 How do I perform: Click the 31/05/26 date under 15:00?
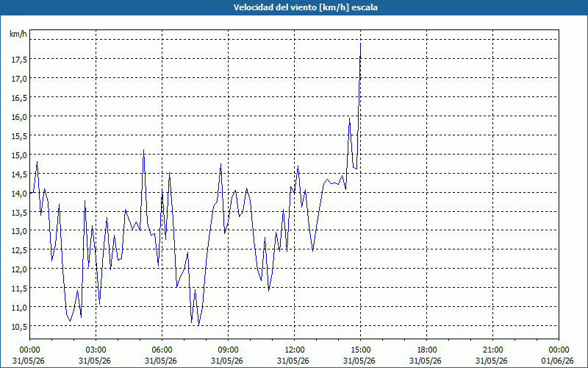point(359,361)
